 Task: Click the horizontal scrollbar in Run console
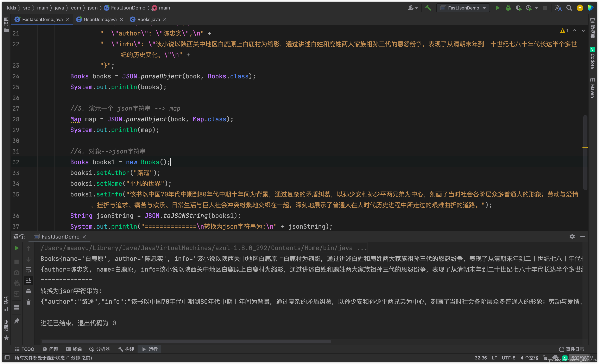click(186, 342)
